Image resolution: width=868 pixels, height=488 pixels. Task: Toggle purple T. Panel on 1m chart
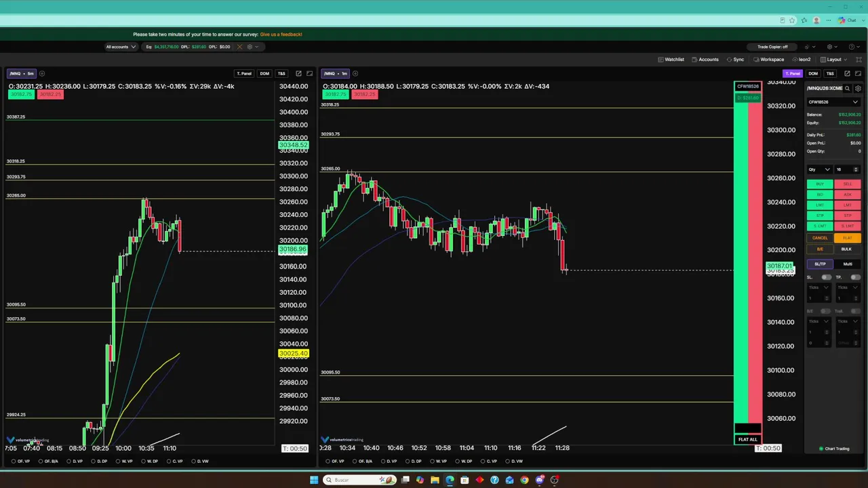792,73
